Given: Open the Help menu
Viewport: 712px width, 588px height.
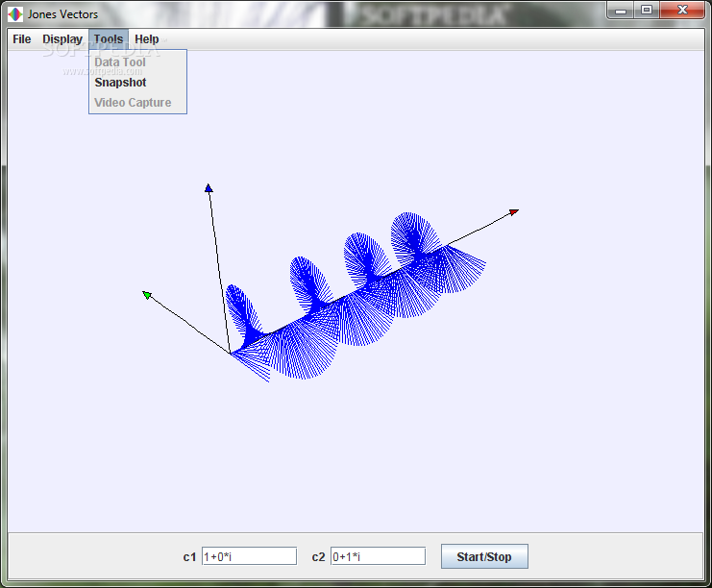Looking at the screenshot, I should (147, 39).
